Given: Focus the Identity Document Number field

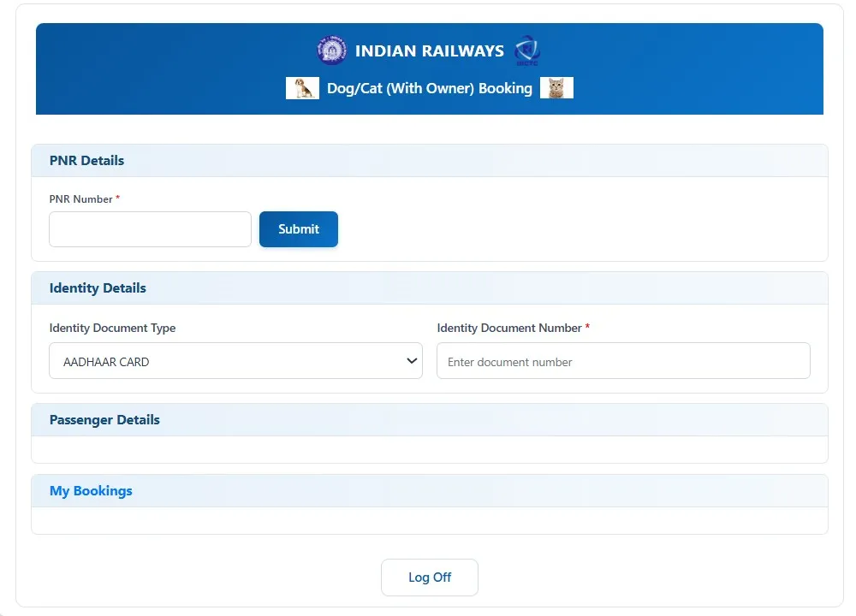Looking at the screenshot, I should point(623,361).
